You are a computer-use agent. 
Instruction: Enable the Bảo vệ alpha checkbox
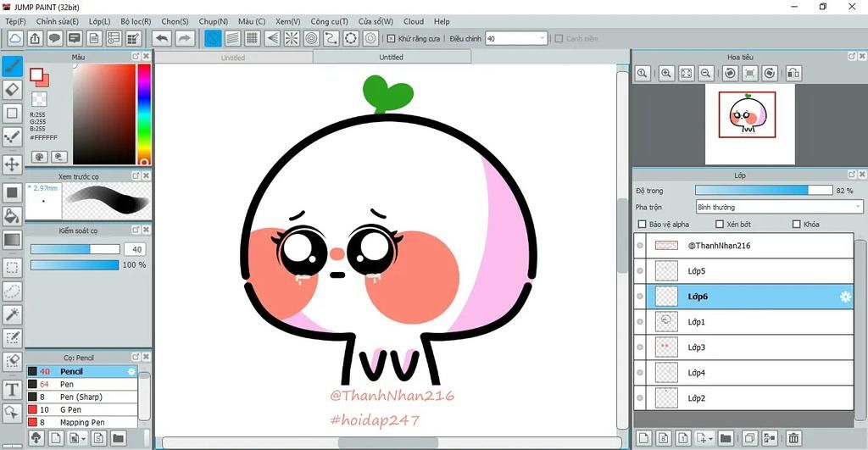(643, 225)
